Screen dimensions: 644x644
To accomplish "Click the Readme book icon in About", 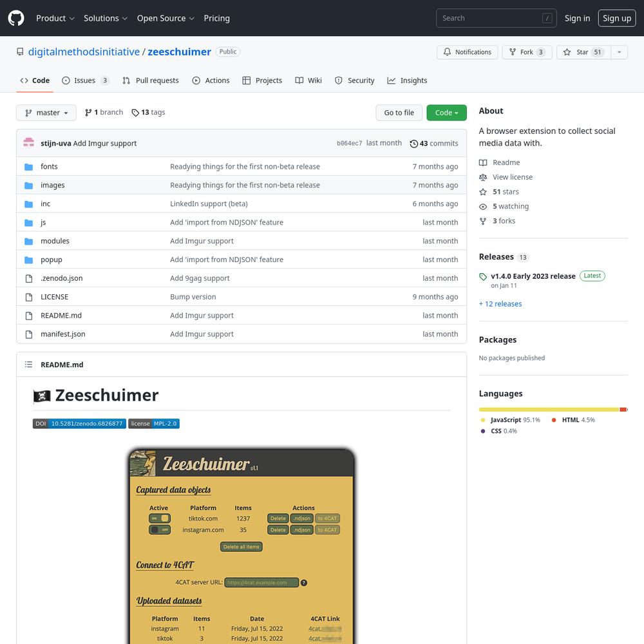I will tap(483, 163).
